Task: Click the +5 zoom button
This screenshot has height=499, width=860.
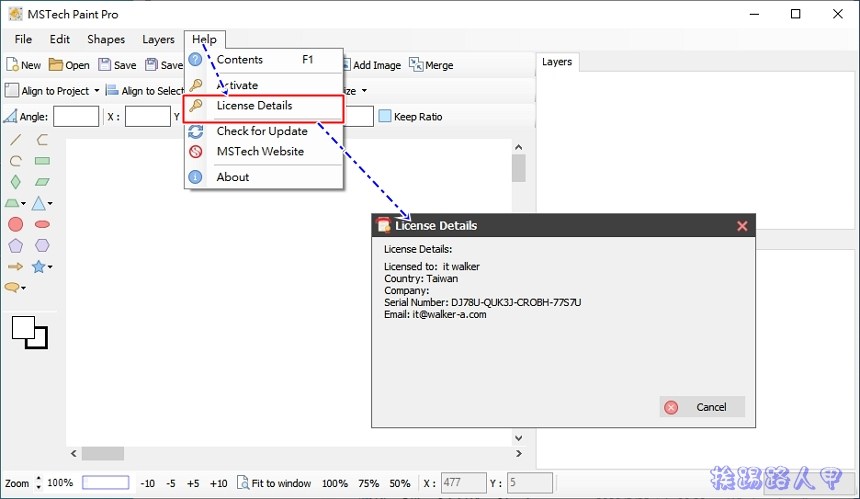Action: point(193,483)
